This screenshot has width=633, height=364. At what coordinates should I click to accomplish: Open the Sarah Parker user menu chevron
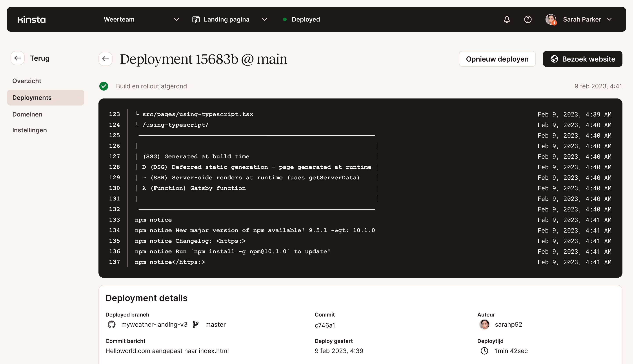click(609, 19)
